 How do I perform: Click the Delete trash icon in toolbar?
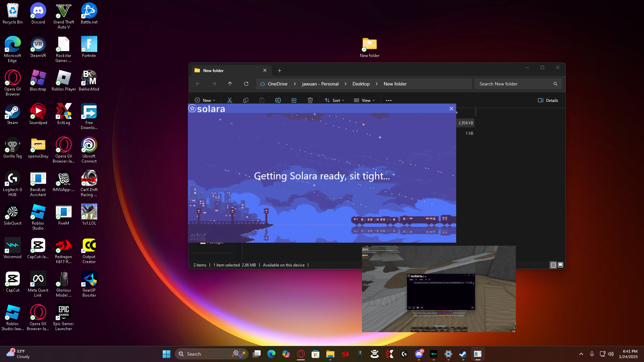310,100
